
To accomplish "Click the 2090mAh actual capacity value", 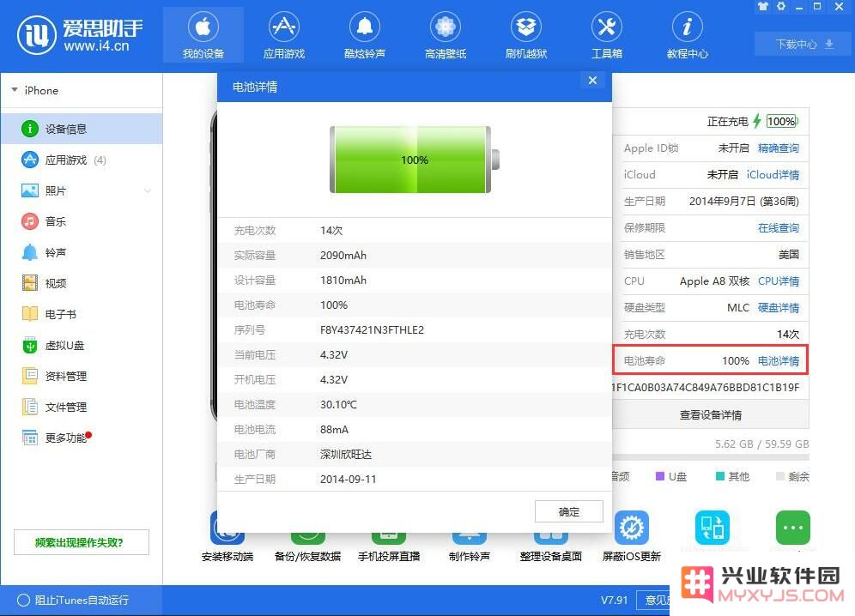I will click(343, 255).
